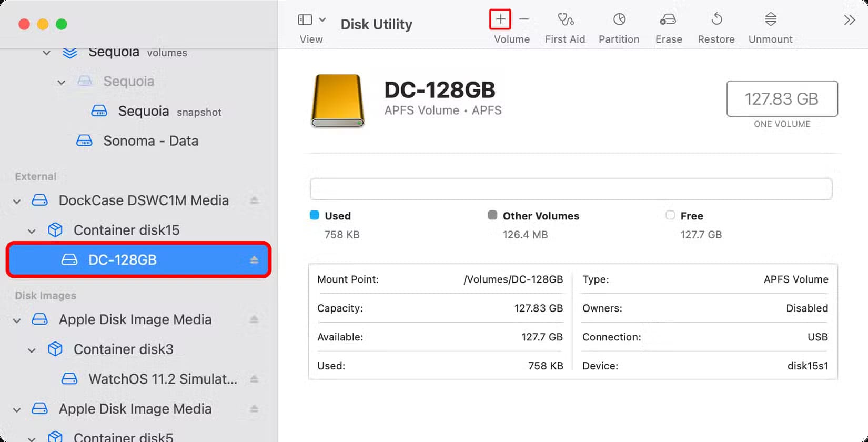Show more toolbar items via double chevron
Viewport: 868px width, 442px height.
coord(849,21)
